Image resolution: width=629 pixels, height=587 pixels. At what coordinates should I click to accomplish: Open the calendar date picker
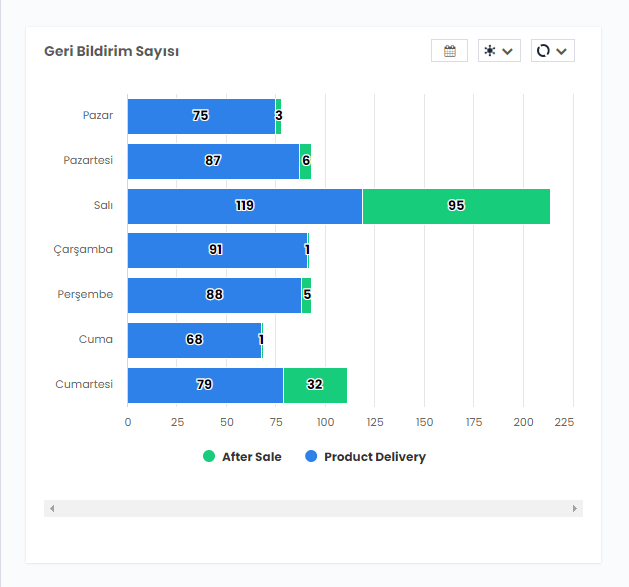click(449, 51)
